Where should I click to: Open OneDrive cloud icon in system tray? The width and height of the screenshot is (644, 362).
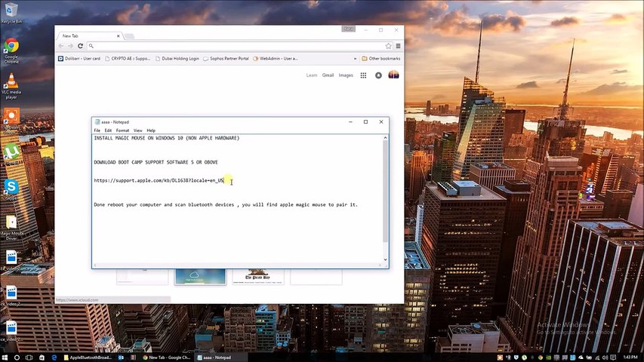(x=581, y=357)
